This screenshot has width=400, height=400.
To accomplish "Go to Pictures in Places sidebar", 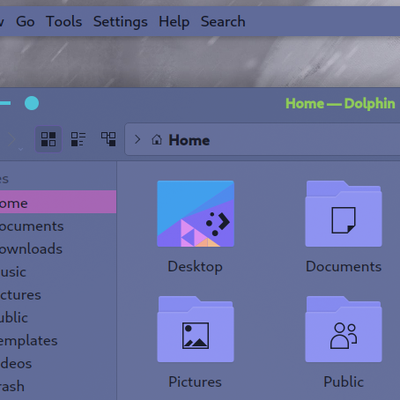I will [58, 295].
